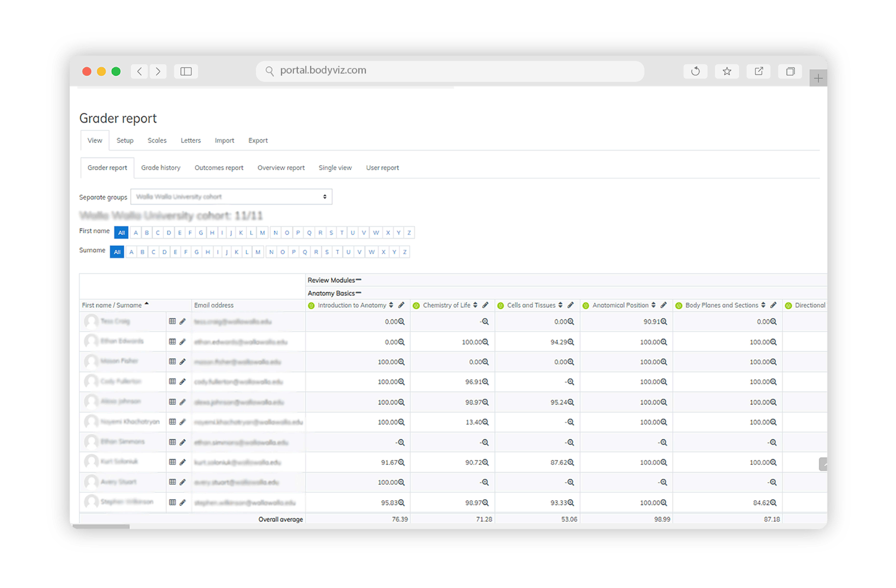The width and height of the screenshot is (896, 588).
Task: Filter Surname by letter W
Action: coord(372,252)
